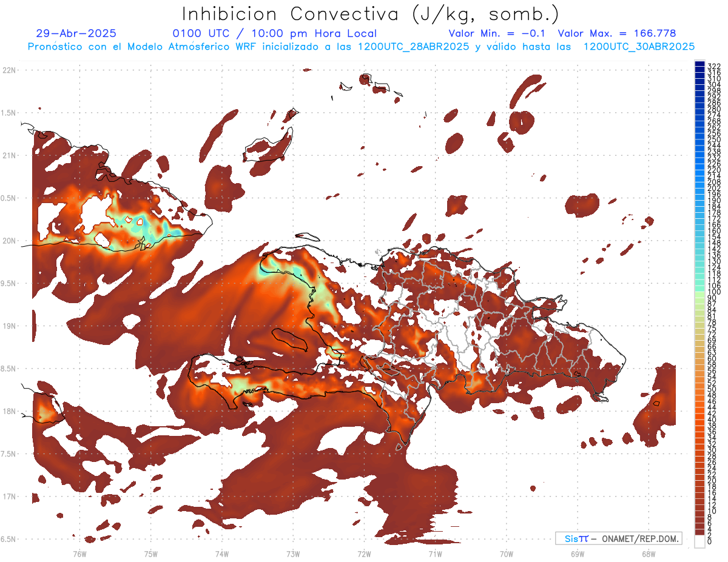Click the '100' label on the color scale

pyautogui.click(x=714, y=292)
